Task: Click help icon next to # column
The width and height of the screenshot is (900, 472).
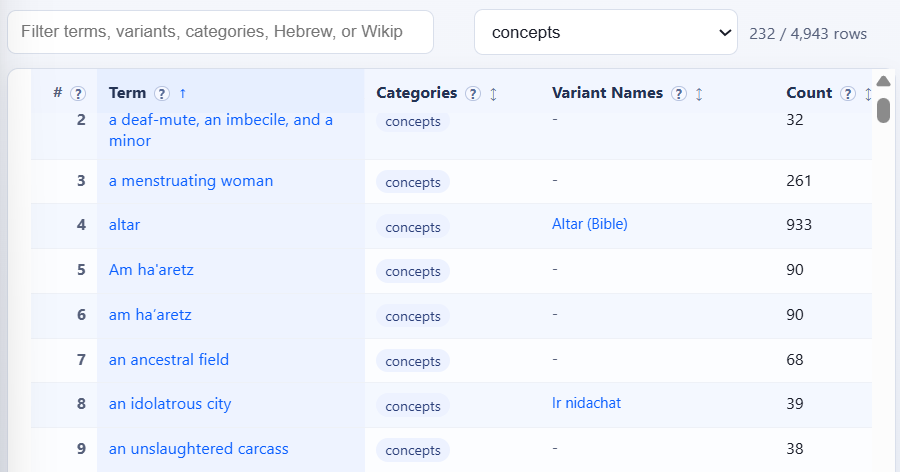Action: point(77,93)
